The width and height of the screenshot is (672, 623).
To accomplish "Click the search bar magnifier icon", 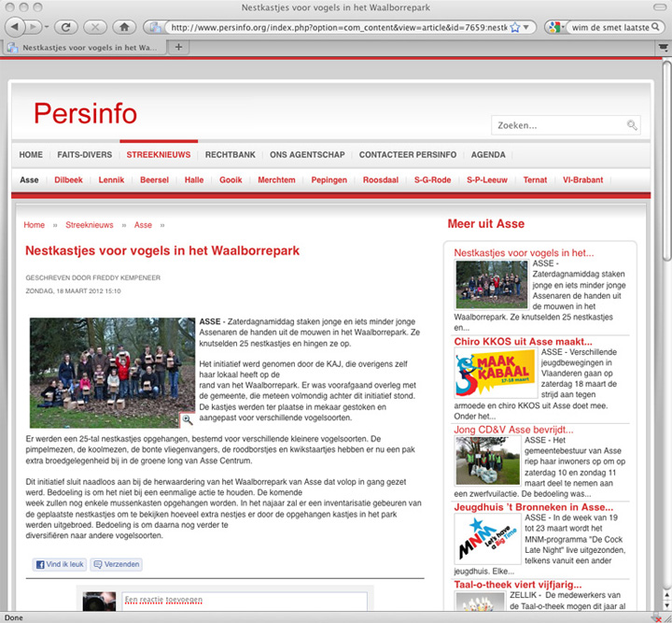I will (655, 27).
